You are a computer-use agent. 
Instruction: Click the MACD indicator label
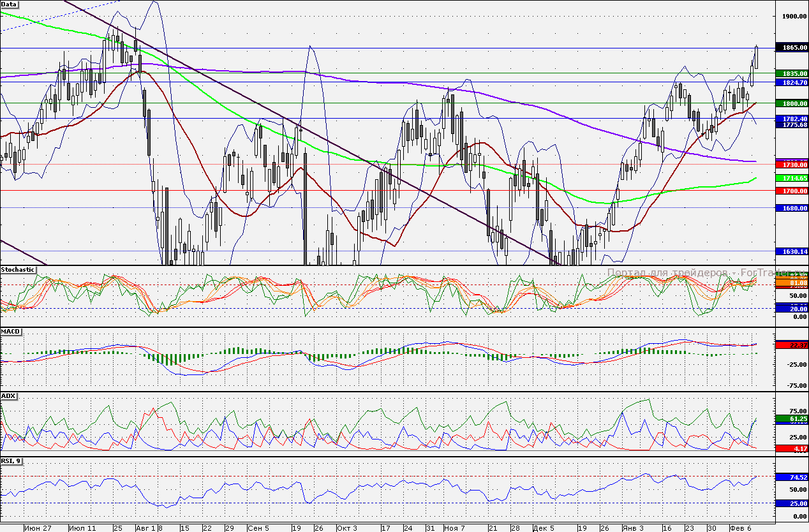(x=11, y=332)
